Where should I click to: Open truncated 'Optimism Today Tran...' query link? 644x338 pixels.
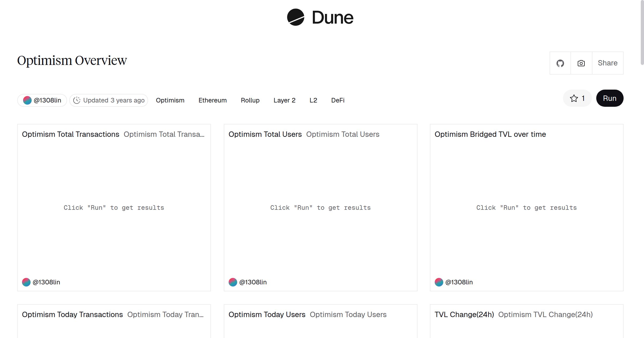point(166,314)
